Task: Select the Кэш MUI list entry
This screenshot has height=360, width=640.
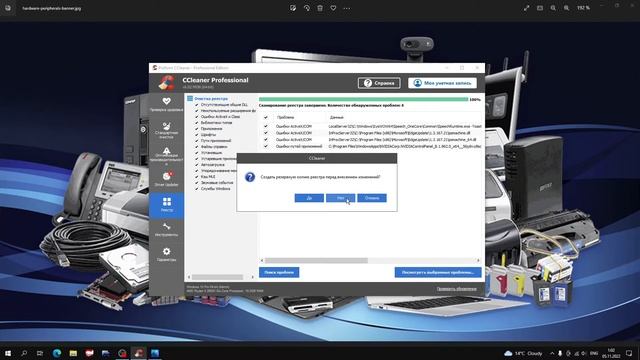Action: pyautogui.click(x=208, y=177)
